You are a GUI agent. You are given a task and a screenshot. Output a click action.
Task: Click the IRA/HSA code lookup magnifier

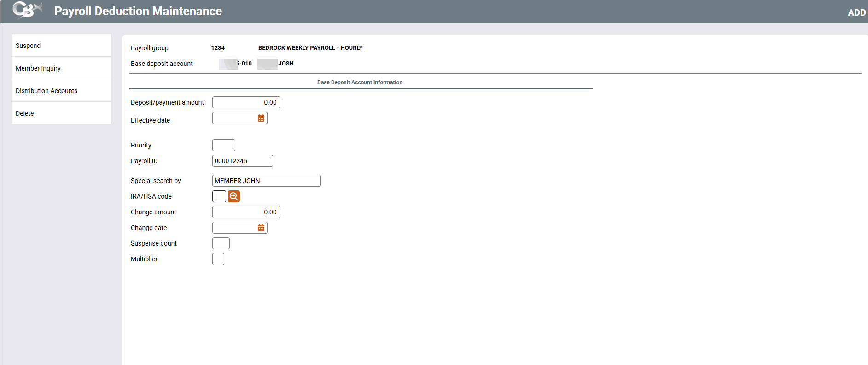pyautogui.click(x=234, y=197)
